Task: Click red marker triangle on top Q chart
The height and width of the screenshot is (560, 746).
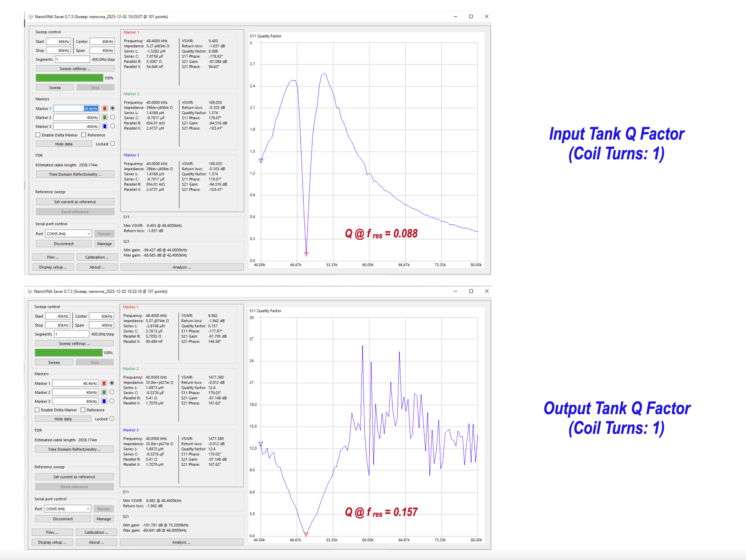Action: pyautogui.click(x=306, y=254)
